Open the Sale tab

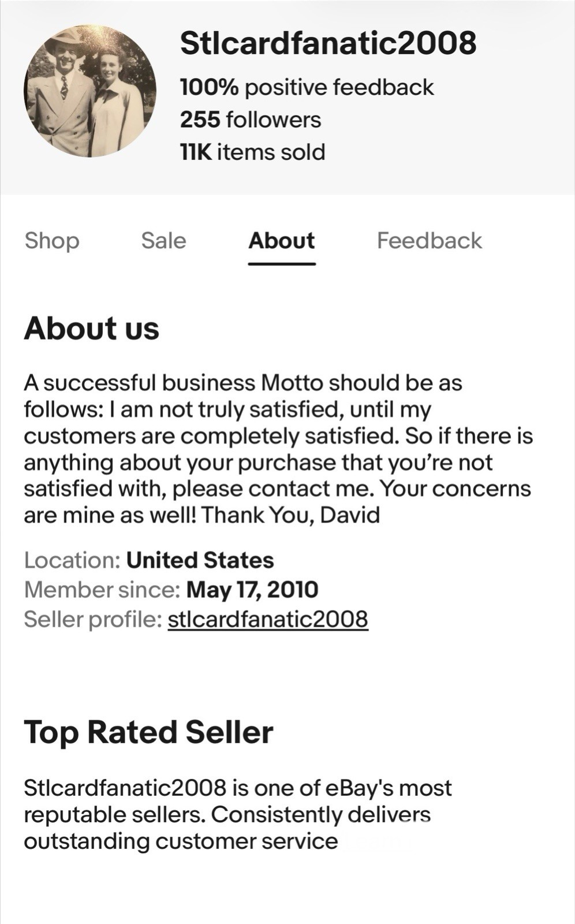164,241
